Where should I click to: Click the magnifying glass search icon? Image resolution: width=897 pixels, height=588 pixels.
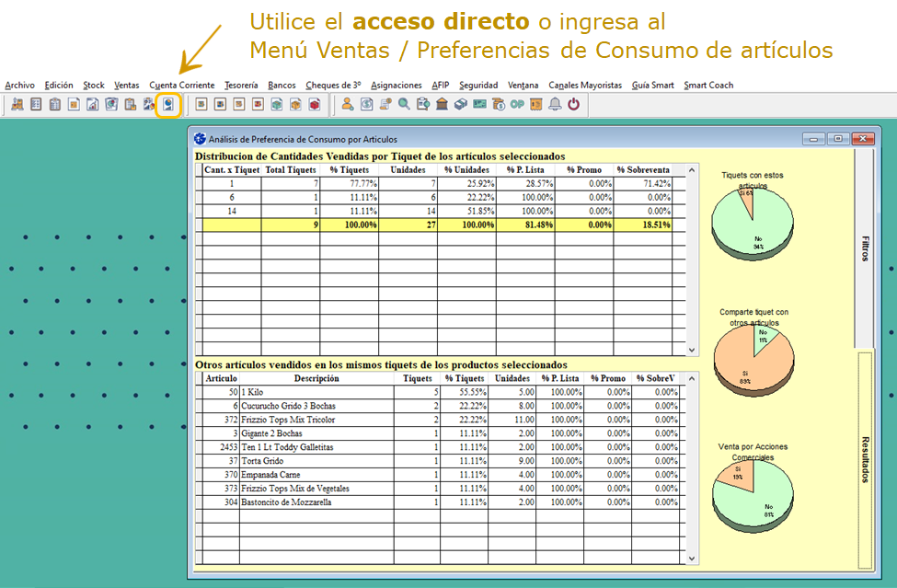pyautogui.click(x=404, y=104)
